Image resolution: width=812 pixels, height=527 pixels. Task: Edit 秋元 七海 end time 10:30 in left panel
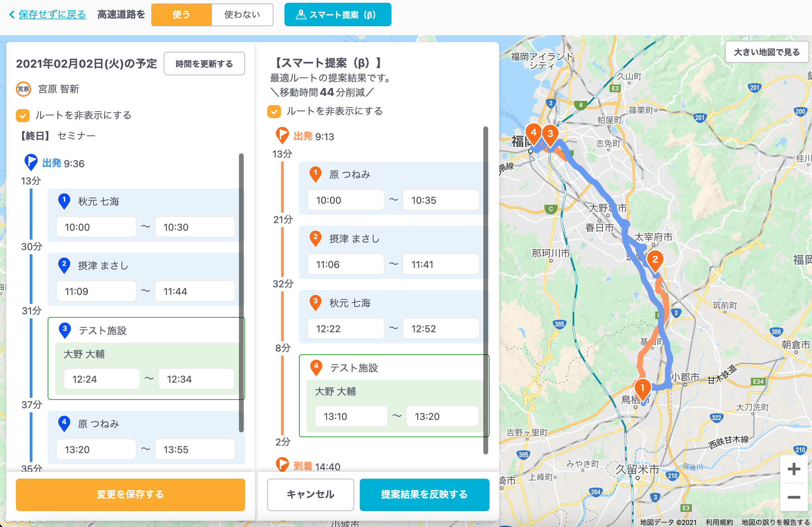(x=195, y=227)
